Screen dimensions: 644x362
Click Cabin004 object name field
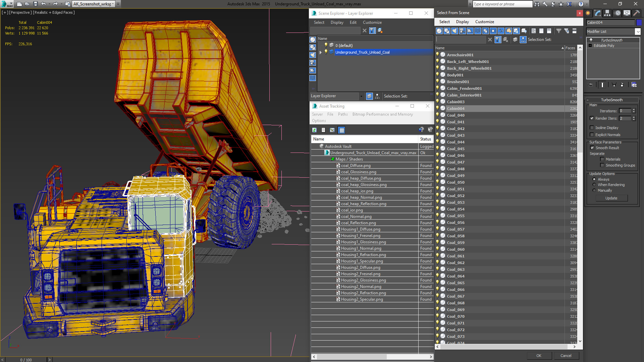coord(610,22)
